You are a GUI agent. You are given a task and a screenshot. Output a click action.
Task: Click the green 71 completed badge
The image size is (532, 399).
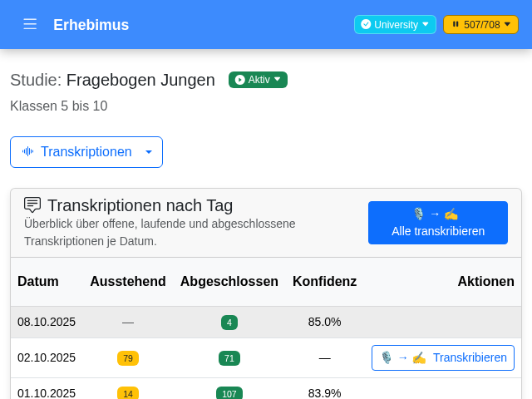[229, 358]
